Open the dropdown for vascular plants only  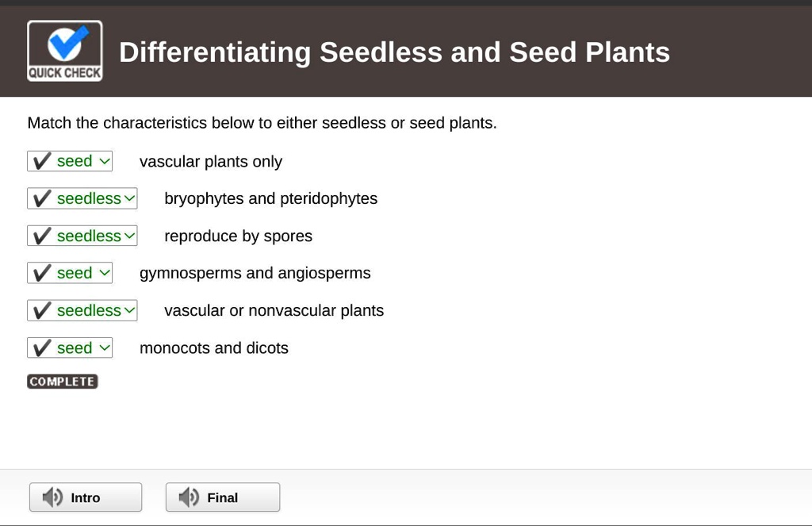(x=75, y=161)
